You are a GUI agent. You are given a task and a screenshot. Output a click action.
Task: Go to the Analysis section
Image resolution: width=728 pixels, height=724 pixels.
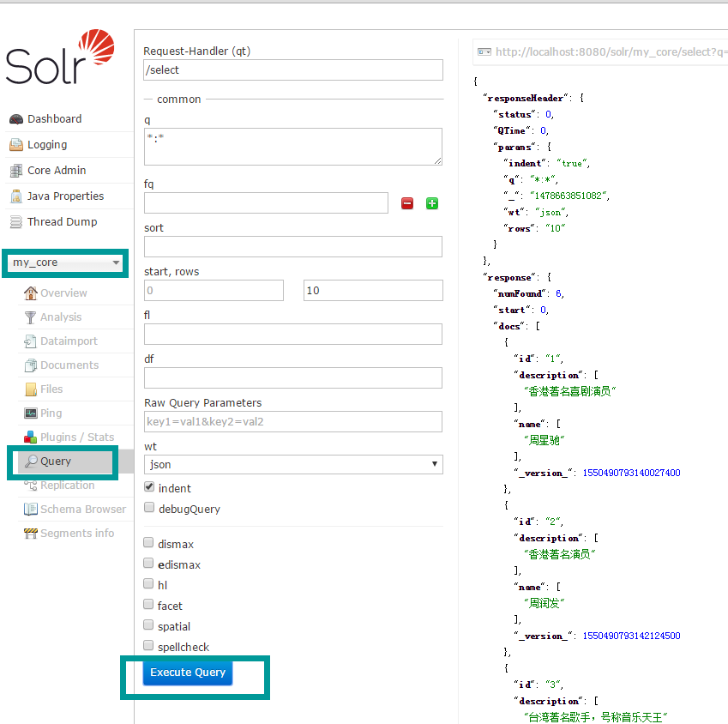61,317
